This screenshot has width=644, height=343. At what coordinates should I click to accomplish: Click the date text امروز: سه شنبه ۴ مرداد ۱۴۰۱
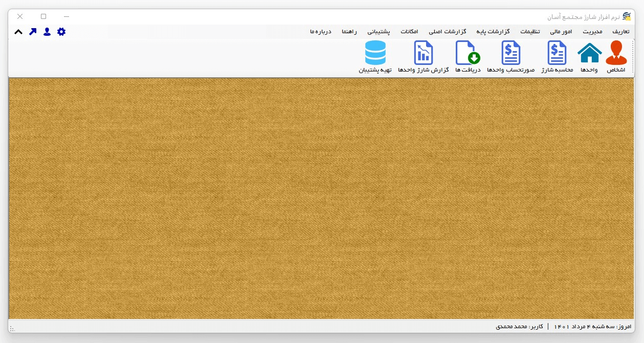[593, 326]
